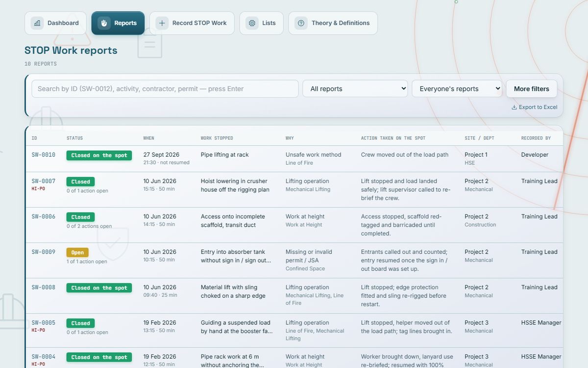Image resolution: width=588 pixels, height=368 pixels.
Task: Open report SW-0009
Action: pos(44,252)
